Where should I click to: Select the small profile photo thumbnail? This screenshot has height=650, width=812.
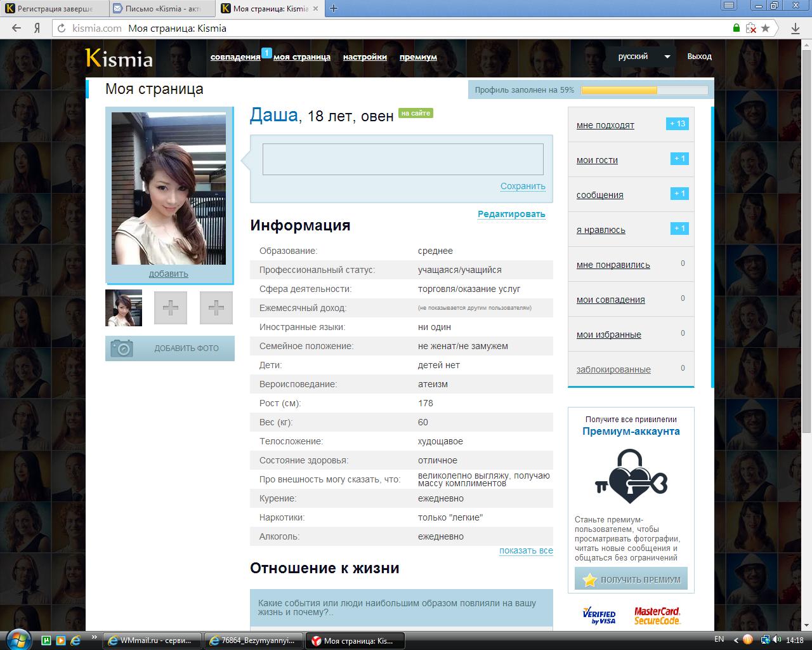124,308
